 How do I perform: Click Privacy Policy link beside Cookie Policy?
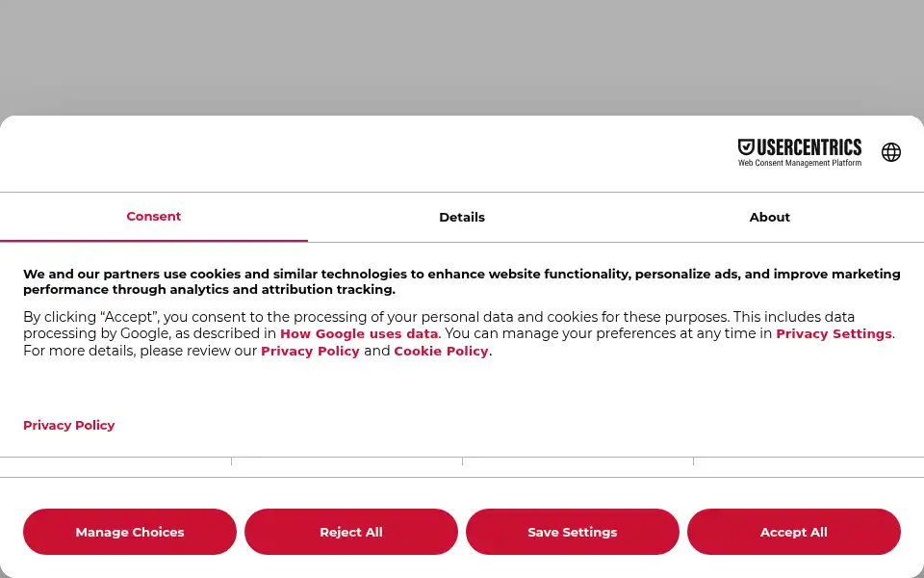310,351
